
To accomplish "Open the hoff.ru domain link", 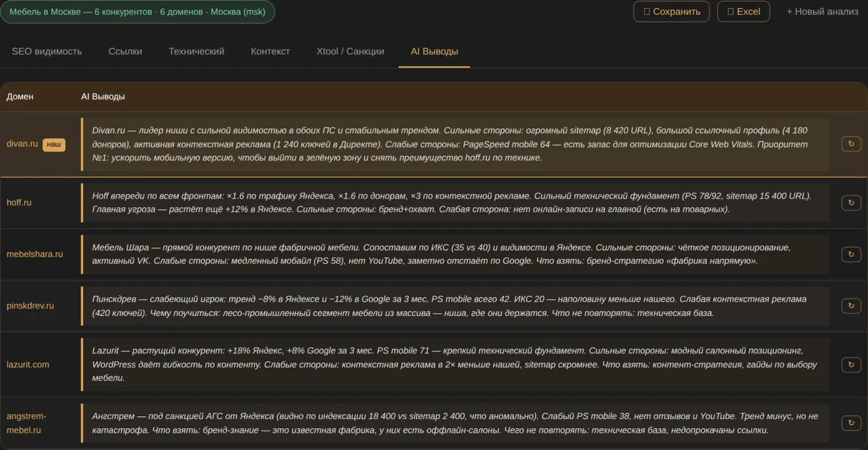I will coord(19,202).
